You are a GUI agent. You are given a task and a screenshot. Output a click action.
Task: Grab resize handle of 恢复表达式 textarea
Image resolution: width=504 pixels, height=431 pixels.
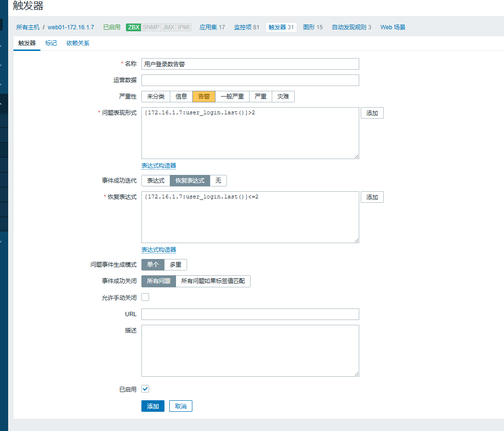coord(356,240)
